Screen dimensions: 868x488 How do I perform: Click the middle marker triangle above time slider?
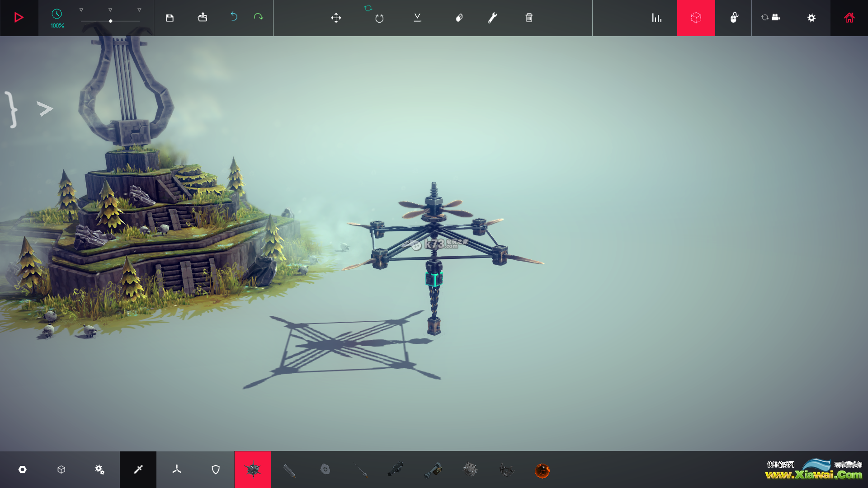tap(110, 10)
